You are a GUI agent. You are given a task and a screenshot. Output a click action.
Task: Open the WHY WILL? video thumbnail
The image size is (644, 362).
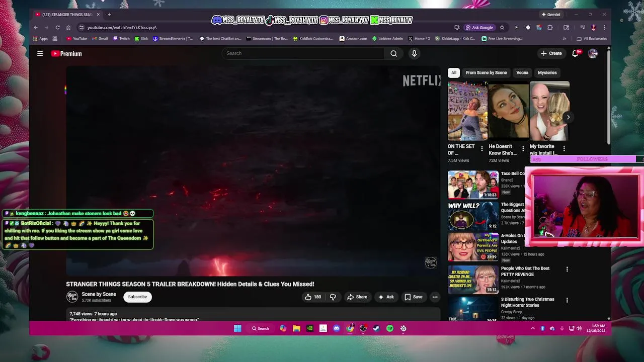coord(473,215)
